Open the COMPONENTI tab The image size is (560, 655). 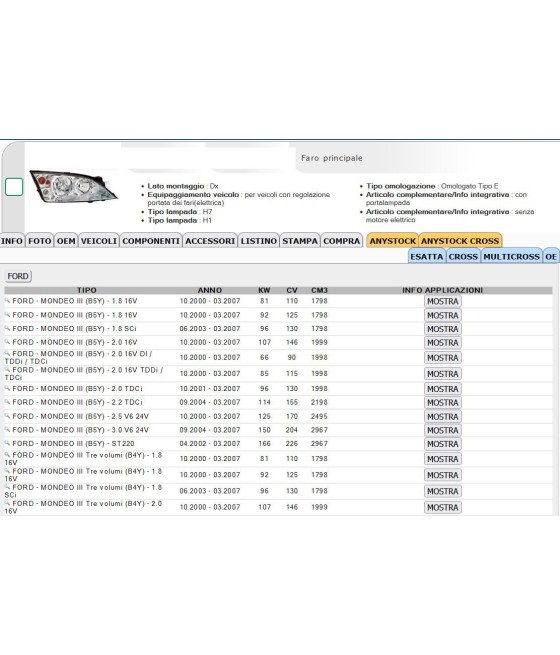[x=151, y=241]
